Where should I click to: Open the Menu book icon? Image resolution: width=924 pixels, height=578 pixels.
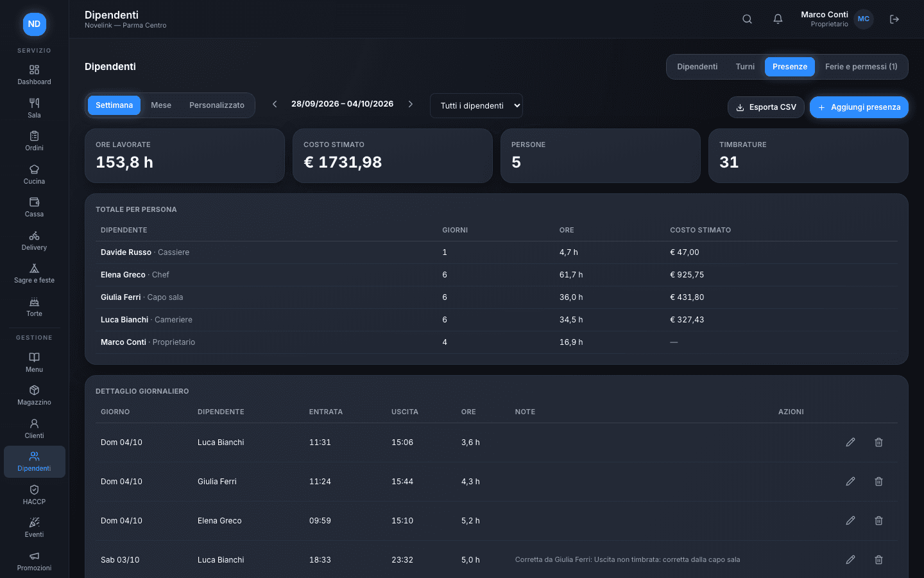(x=34, y=362)
